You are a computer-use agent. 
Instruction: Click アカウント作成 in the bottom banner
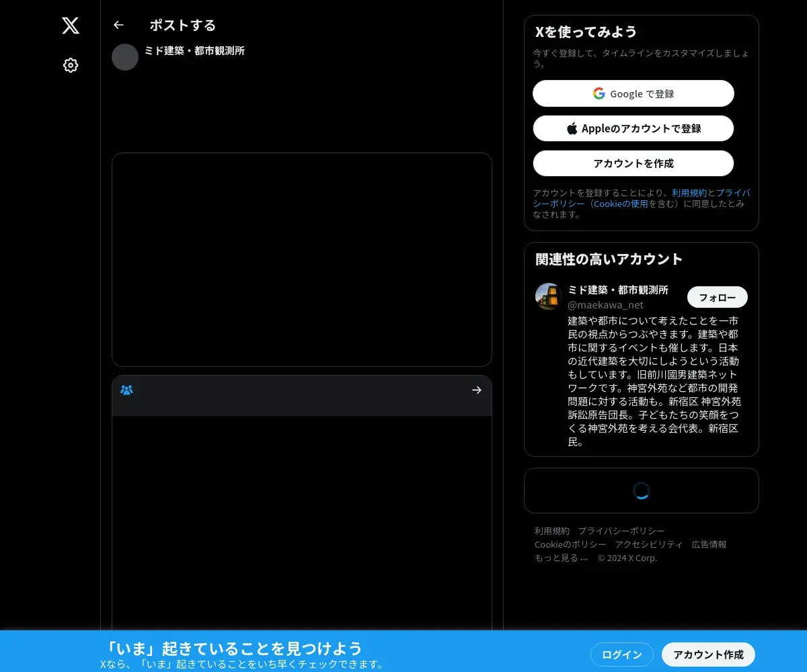click(x=709, y=655)
